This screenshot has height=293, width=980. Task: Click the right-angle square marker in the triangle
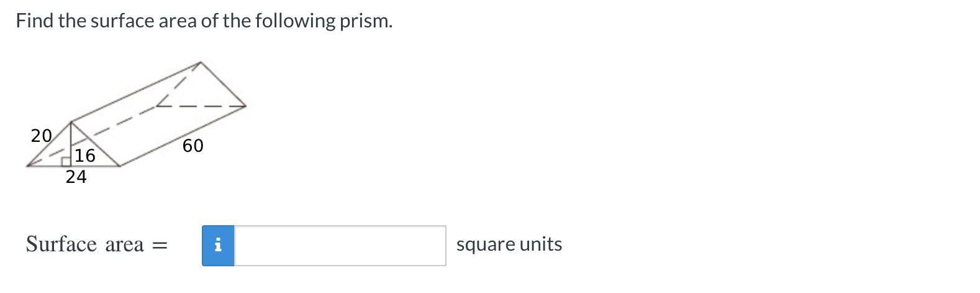click(x=66, y=162)
